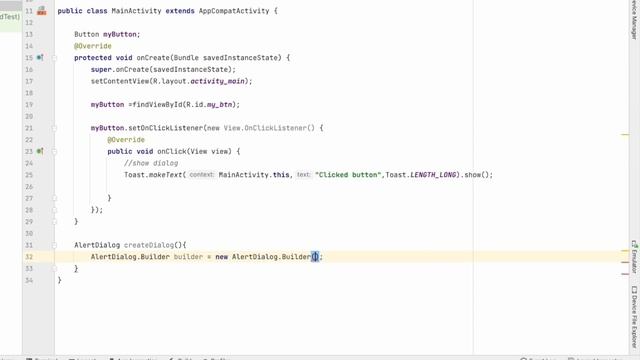Click the @Override annotation on line 14
The image size is (640, 360).
coord(93,46)
